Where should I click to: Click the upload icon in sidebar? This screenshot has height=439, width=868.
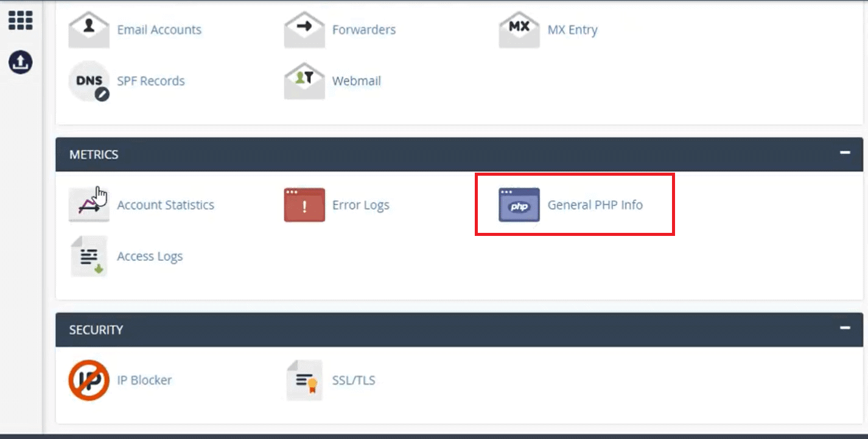click(20, 61)
